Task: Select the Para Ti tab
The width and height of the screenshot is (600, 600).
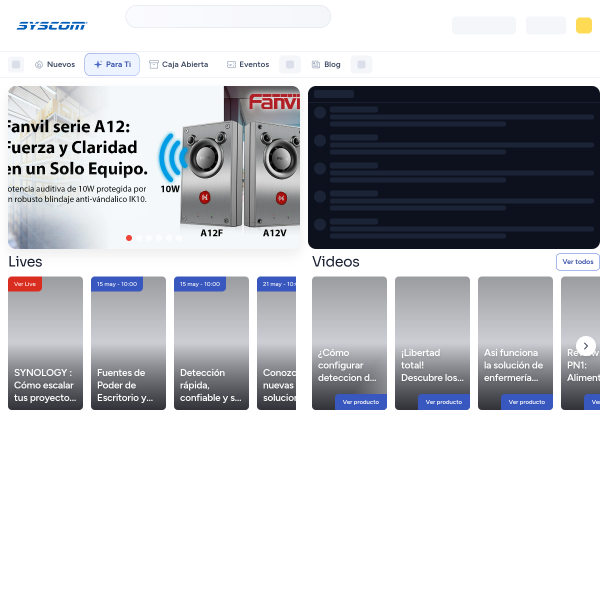Action: coord(112,64)
